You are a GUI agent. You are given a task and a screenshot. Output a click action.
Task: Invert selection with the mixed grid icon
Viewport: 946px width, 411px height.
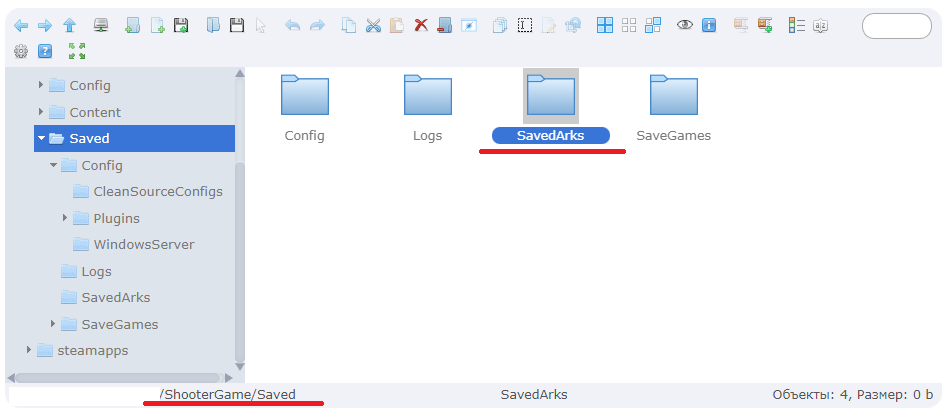pyautogui.click(x=653, y=25)
